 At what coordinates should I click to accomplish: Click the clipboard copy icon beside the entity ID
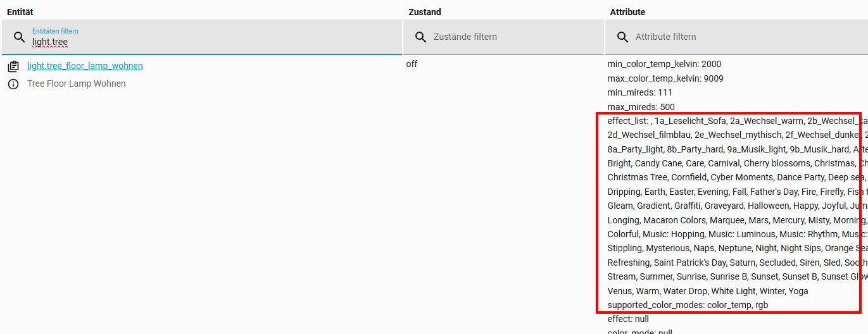[x=13, y=66]
